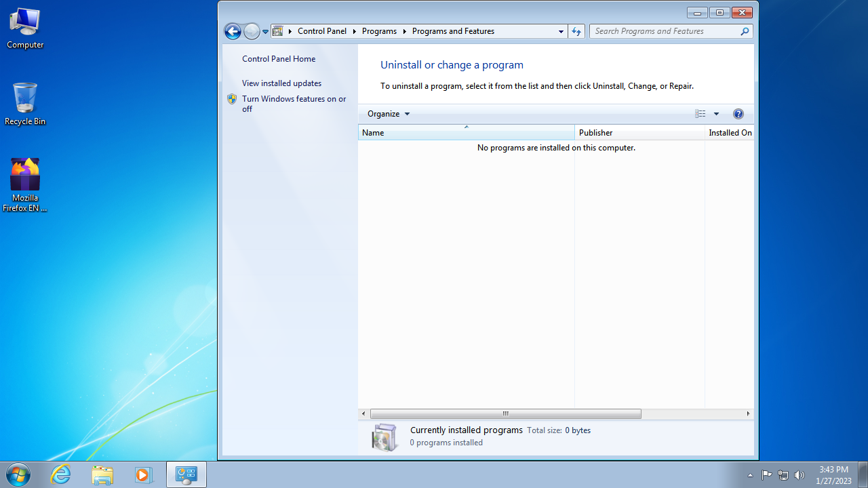
Task: Select Programs and Features in breadcrumb
Action: click(453, 31)
